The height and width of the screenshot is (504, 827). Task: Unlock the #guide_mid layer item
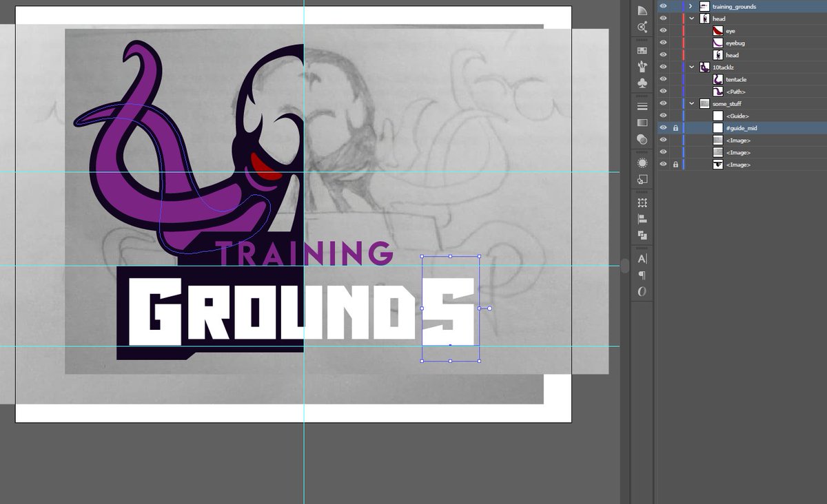(x=675, y=128)
